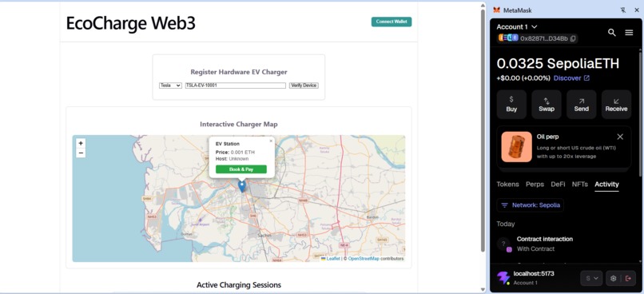This screenshot has width=644, height=294.
Task: Focus the TSLA-EV-10001 device ID field
Action: click(x=236, y=85)
